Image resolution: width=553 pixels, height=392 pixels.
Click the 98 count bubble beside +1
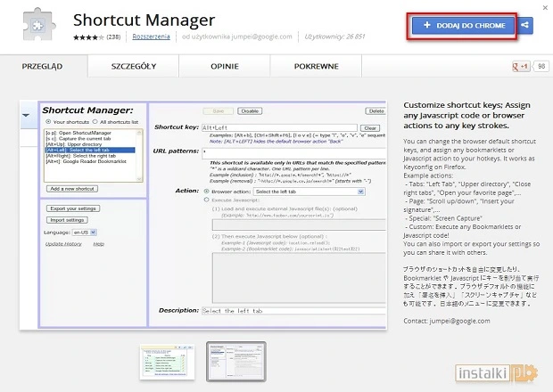(541, 67)
